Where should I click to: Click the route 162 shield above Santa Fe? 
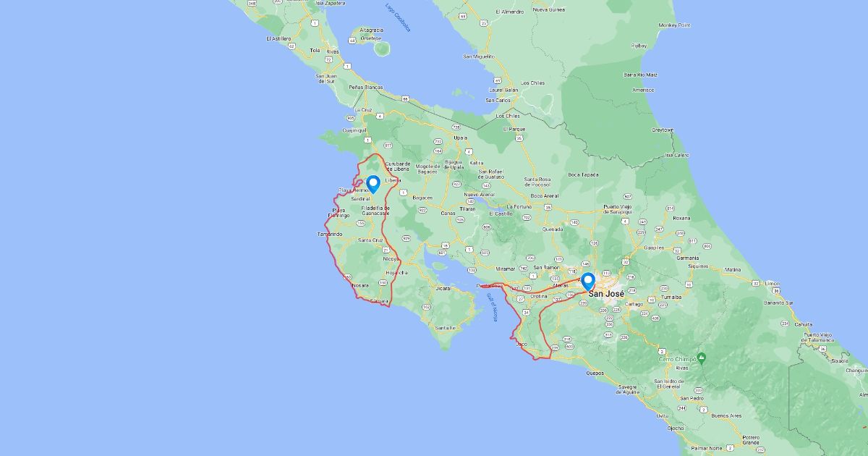click(427, 307)
